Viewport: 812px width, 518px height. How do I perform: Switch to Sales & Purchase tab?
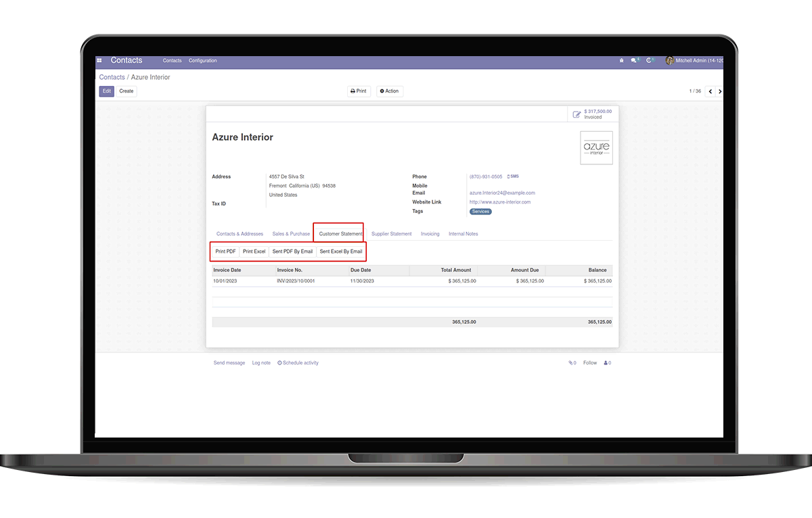[x=291, y=234]
